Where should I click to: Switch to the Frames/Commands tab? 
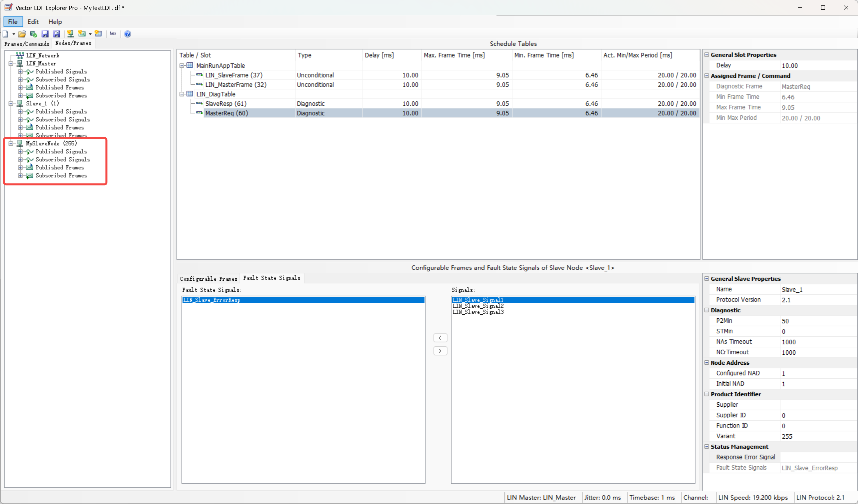click(x=27, y=44)
